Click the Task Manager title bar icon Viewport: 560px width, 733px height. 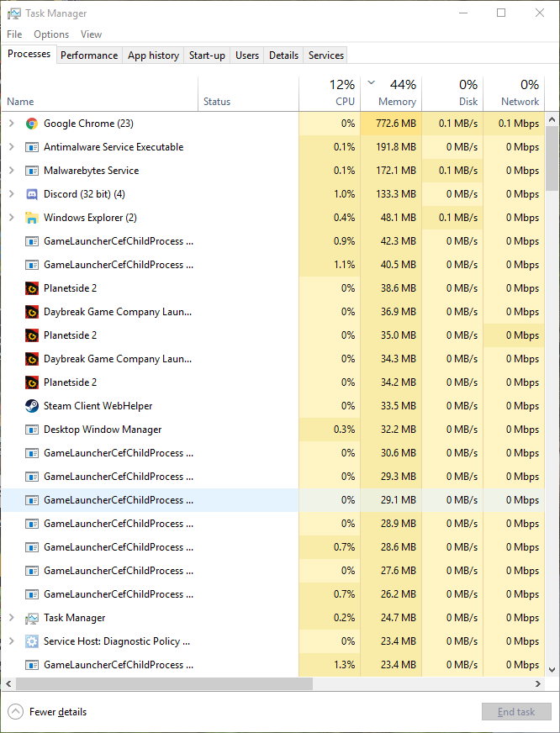point(14,13)
